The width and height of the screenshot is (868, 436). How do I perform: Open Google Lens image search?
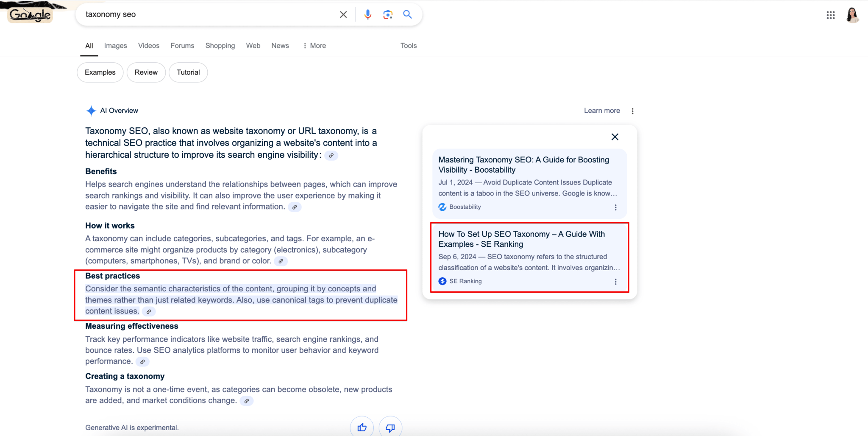pyautogui.click(x=387, y=14)
